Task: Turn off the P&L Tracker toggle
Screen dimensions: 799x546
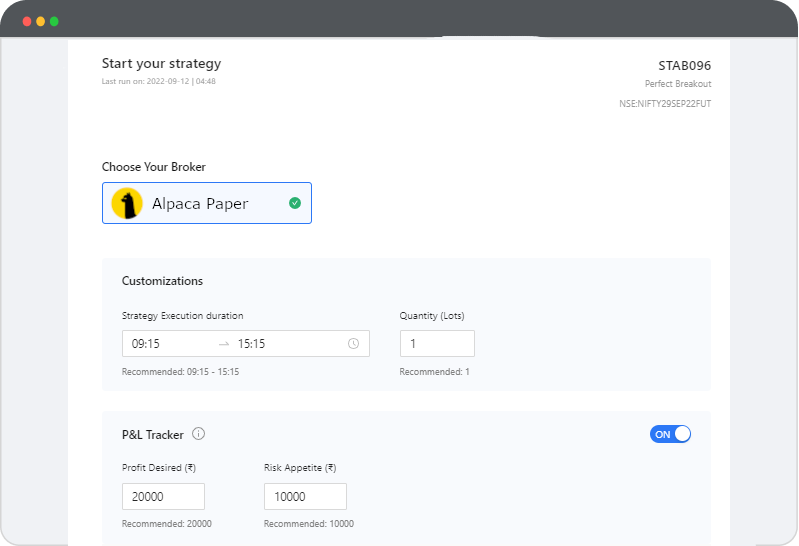Action: pyautogui.click(x=670, y=434)
